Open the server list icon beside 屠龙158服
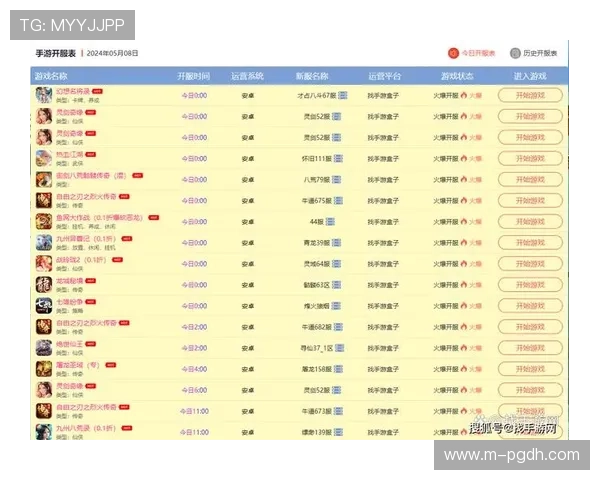 [338, 369]
